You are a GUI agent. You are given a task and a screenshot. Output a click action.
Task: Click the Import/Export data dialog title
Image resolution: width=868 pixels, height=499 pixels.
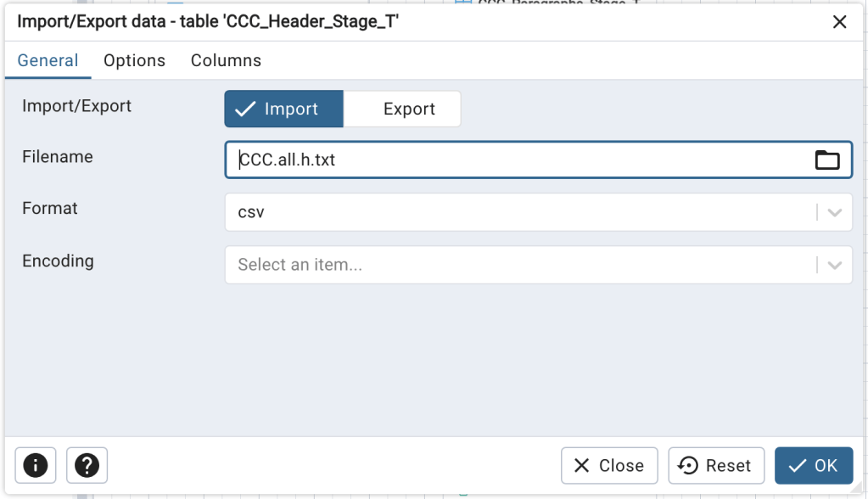(208, 22)
